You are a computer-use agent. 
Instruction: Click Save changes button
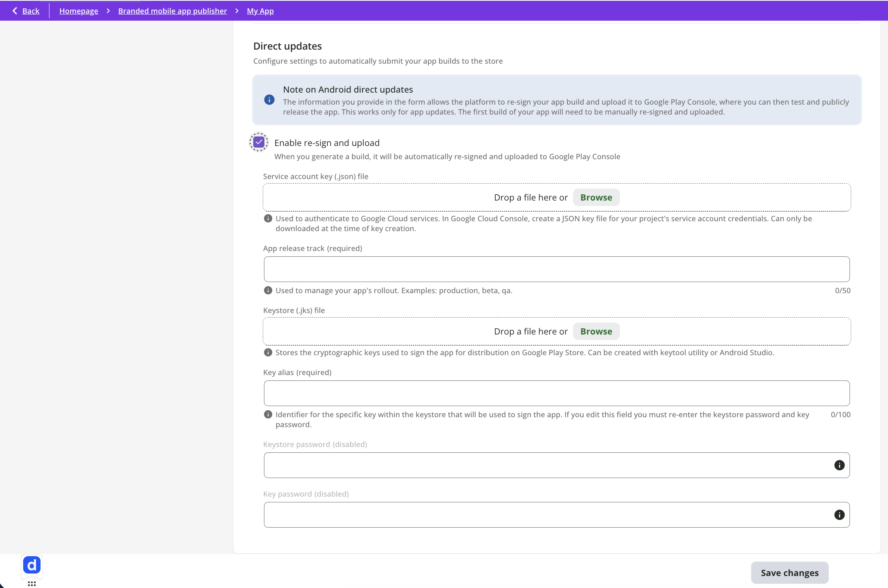[x=789, y=573]
